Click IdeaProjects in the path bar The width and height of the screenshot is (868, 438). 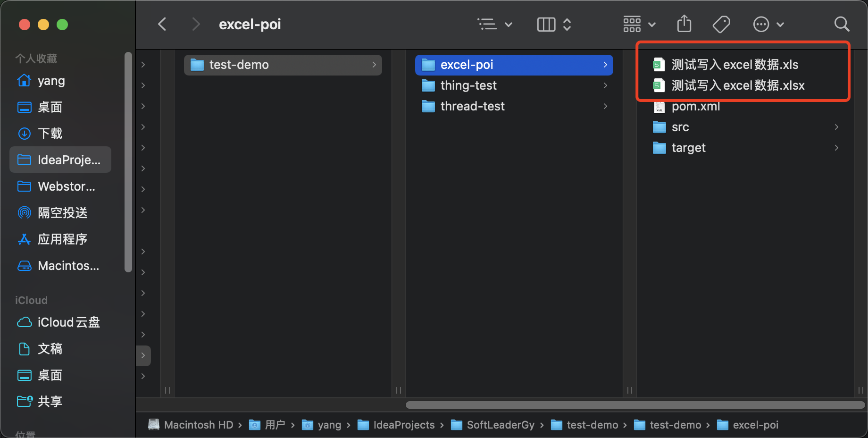(x=403, y=425)
